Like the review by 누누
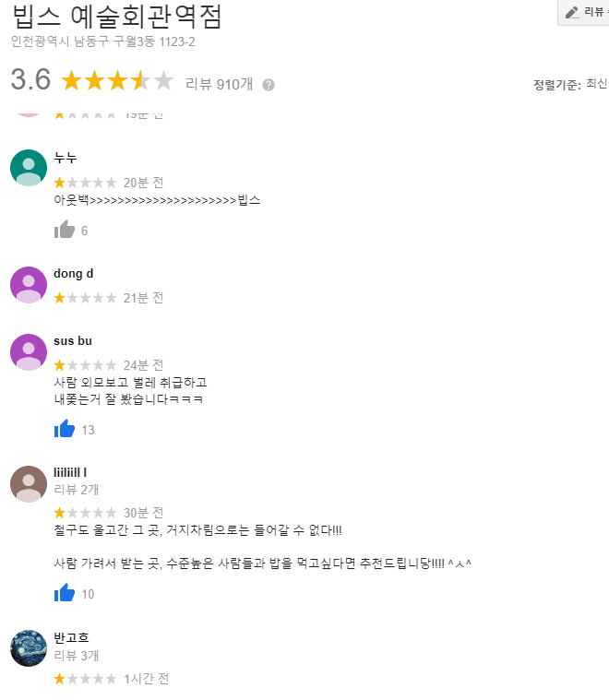 click(65, 231)
